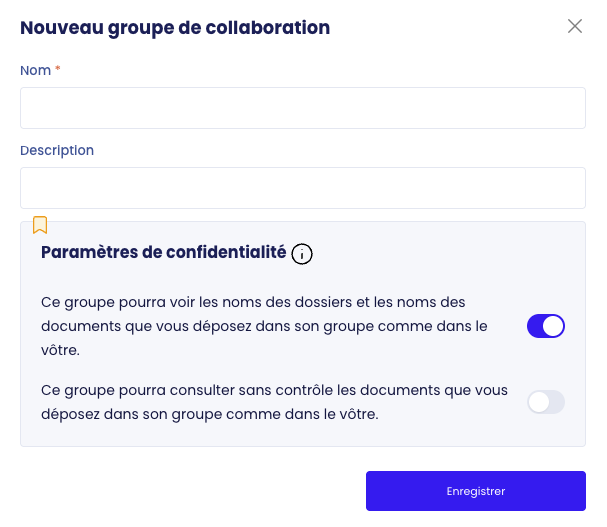Save the new collaboration group

[x=475, y=491]
